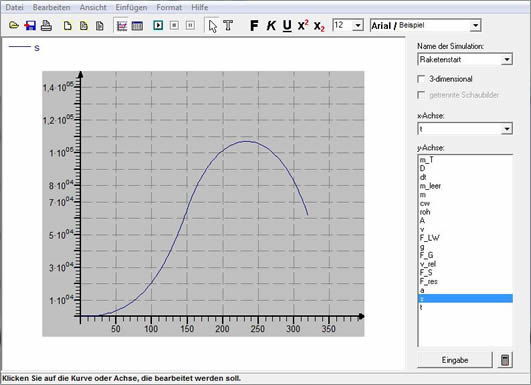Select the text T tool

click(x=228, y=25)
